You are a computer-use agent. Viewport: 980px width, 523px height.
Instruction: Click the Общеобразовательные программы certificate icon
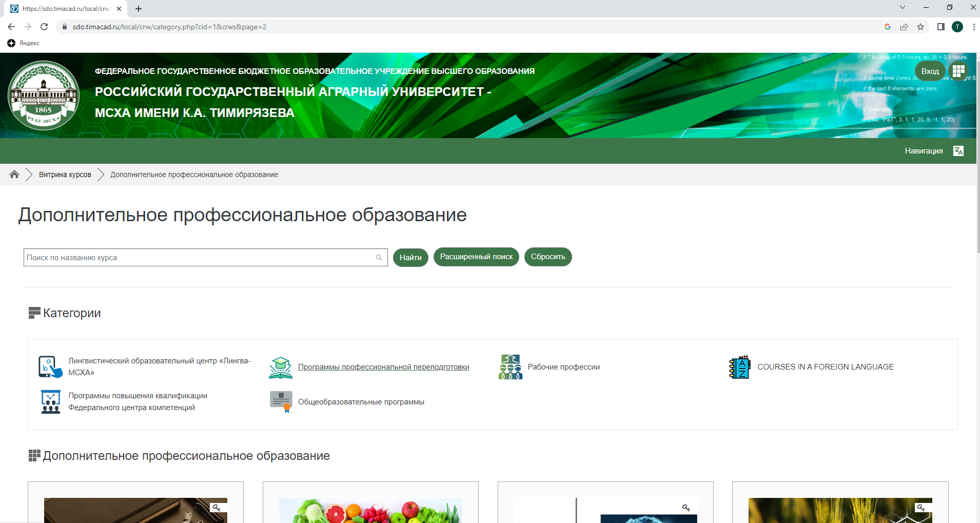(281, 402)
